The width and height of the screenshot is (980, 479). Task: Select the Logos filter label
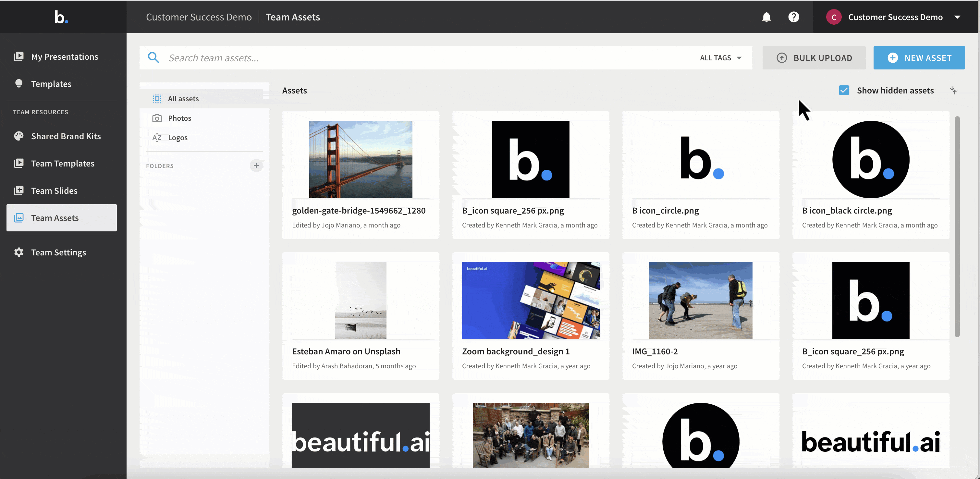click(178, 138)
